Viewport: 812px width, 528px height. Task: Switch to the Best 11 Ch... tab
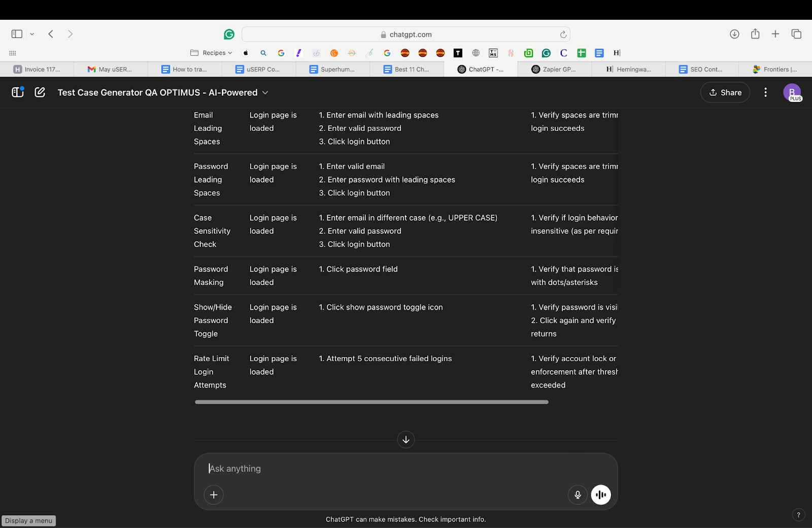[x=407, y=69]
